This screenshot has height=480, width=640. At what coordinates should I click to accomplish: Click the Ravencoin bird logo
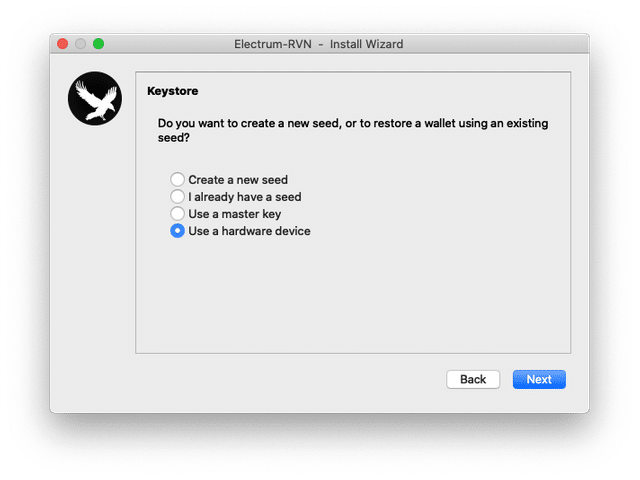95,98
